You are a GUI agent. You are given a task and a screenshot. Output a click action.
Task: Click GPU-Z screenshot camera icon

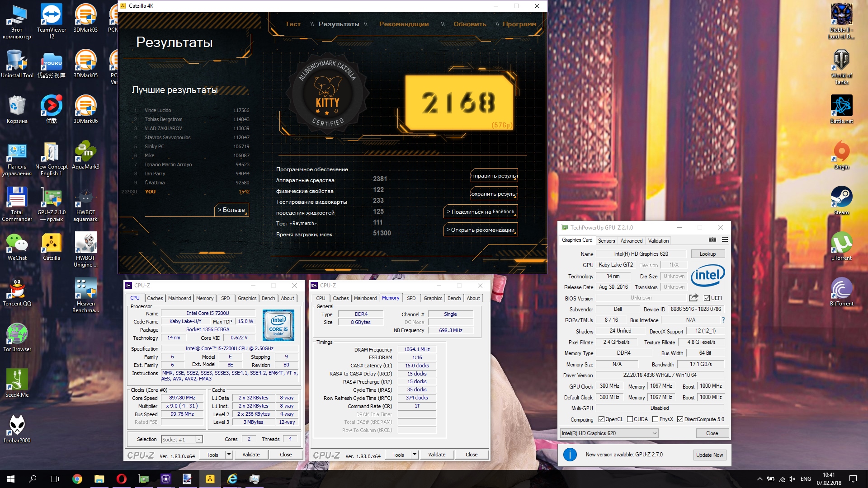click(712, 240)
